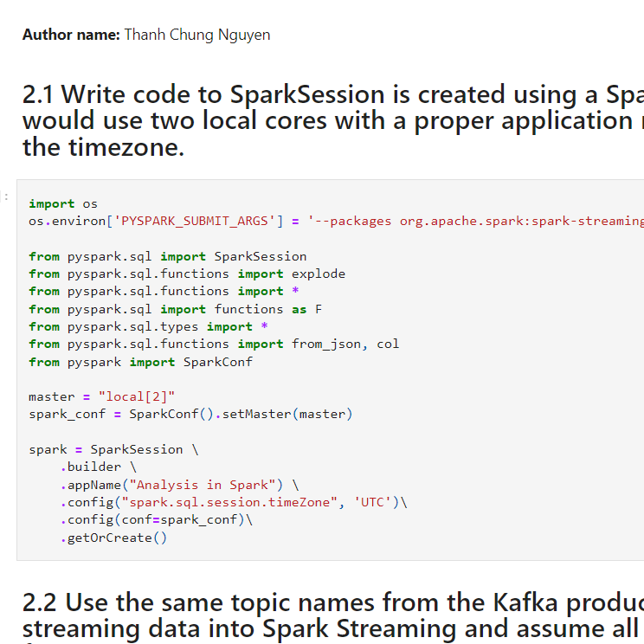Click the author name Thanh Chung Nguyen
Image resolution: width=644 pixels, height=644 pixels.
pyautogui.click(x=196, y=35)
